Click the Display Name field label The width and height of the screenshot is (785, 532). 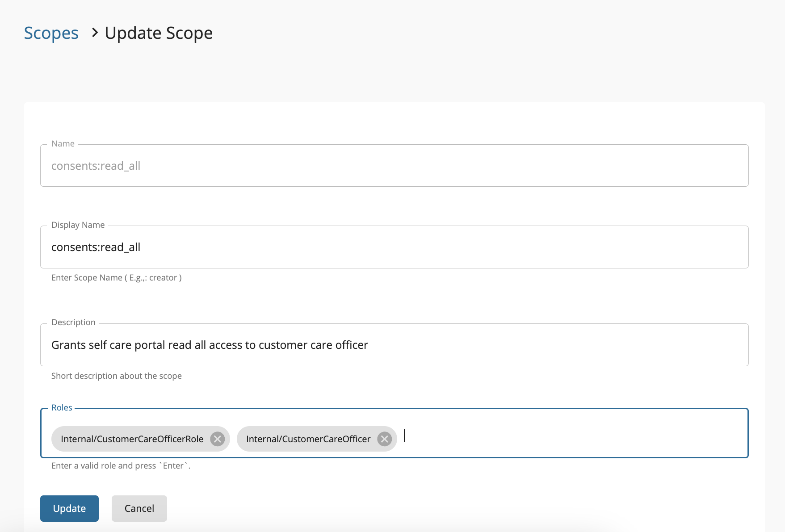click(x=78, y=225)
